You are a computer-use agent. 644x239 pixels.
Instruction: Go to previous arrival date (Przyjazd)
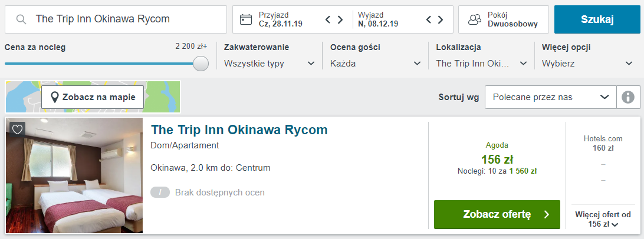328,19
